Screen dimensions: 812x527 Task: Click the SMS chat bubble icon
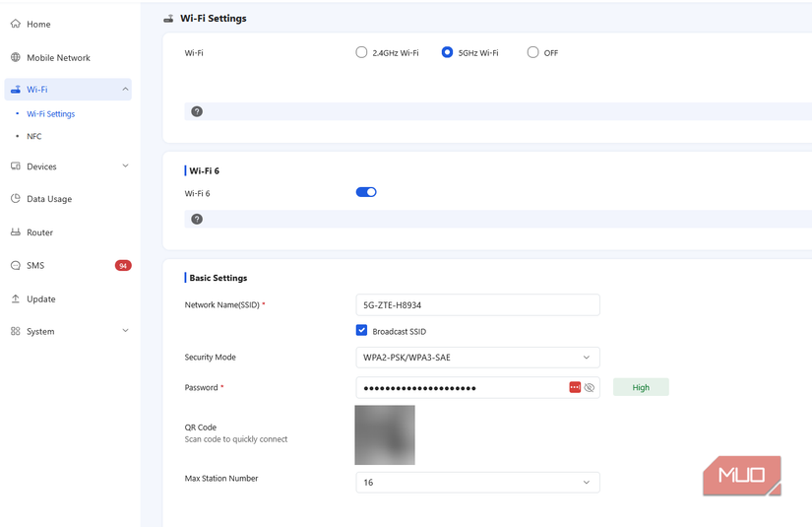click(16, 265)
